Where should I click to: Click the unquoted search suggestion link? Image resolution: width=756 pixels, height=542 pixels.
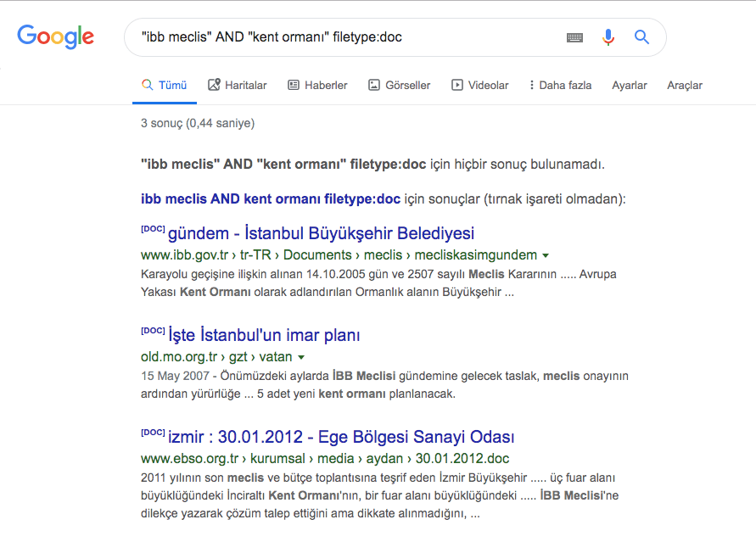tap(271, 199)
